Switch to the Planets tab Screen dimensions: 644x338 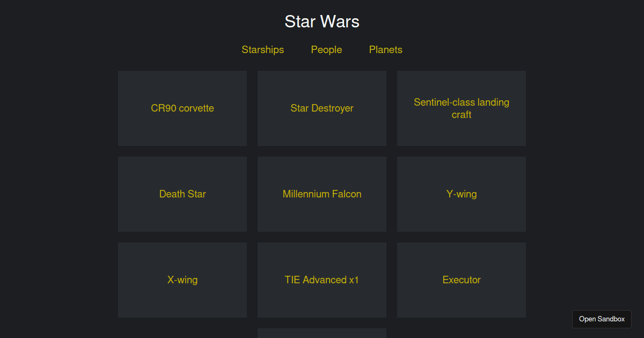385,49
